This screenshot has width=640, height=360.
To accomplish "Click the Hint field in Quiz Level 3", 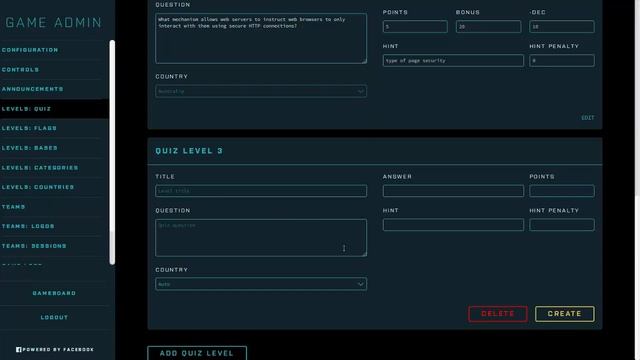I will [453, 224].
